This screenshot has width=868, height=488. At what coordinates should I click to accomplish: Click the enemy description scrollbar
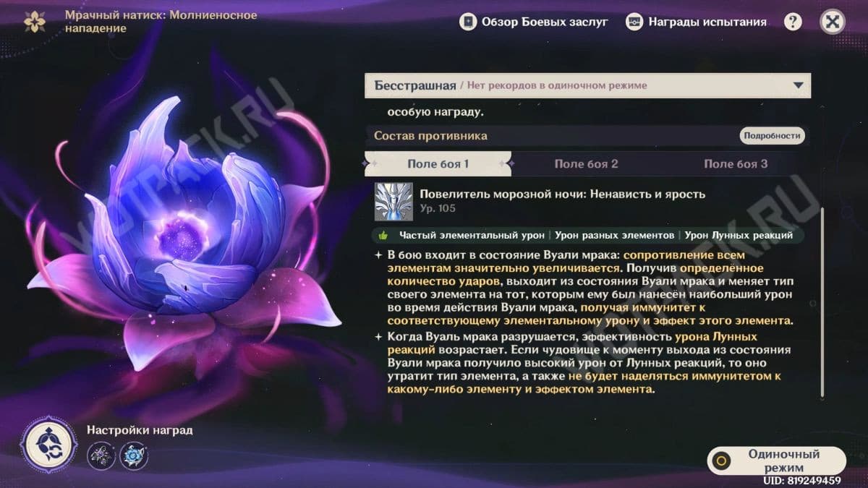(x=821, y=304)
